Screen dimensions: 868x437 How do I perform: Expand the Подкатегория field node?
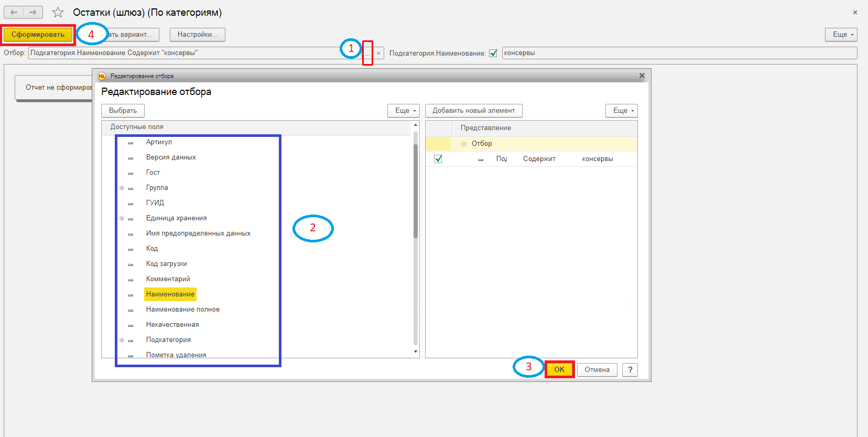tap(122, 340)
